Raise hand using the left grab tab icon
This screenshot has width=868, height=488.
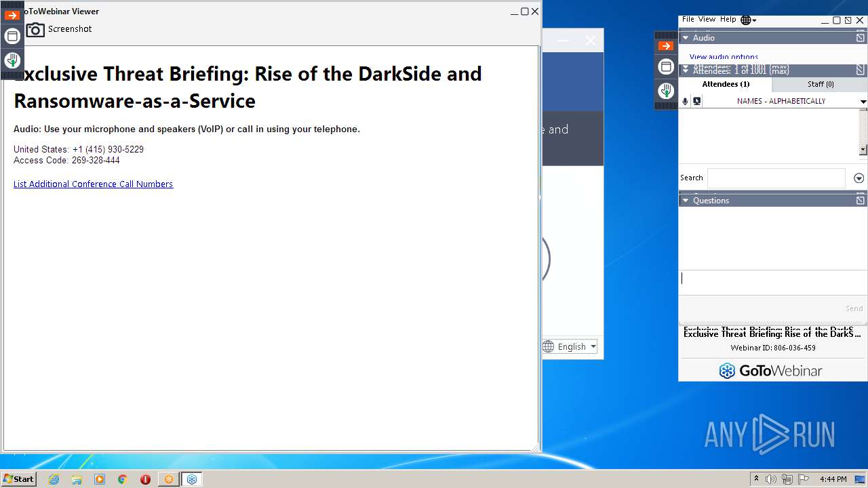(x=12, y=60)
